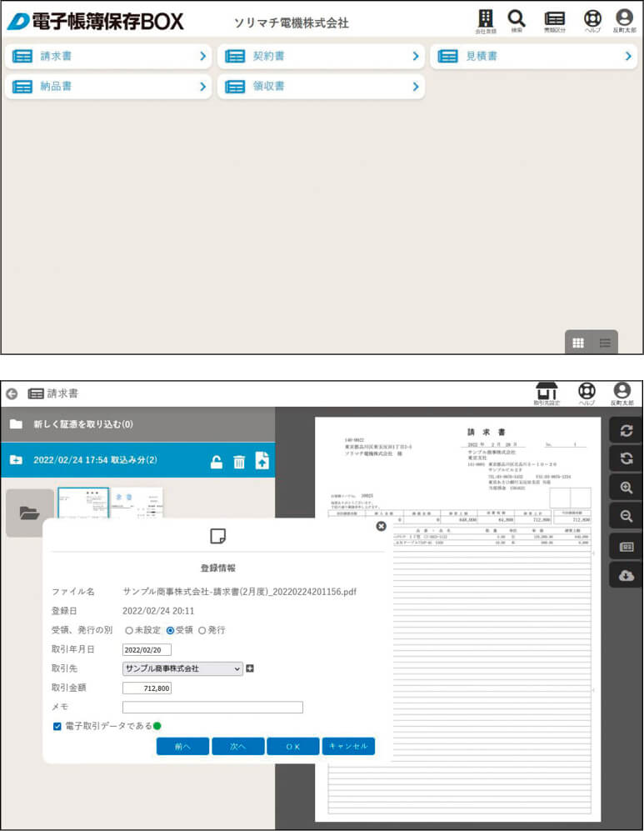Click the unlock padlock icon on batch row
The image size is (644, 831).
216,462
